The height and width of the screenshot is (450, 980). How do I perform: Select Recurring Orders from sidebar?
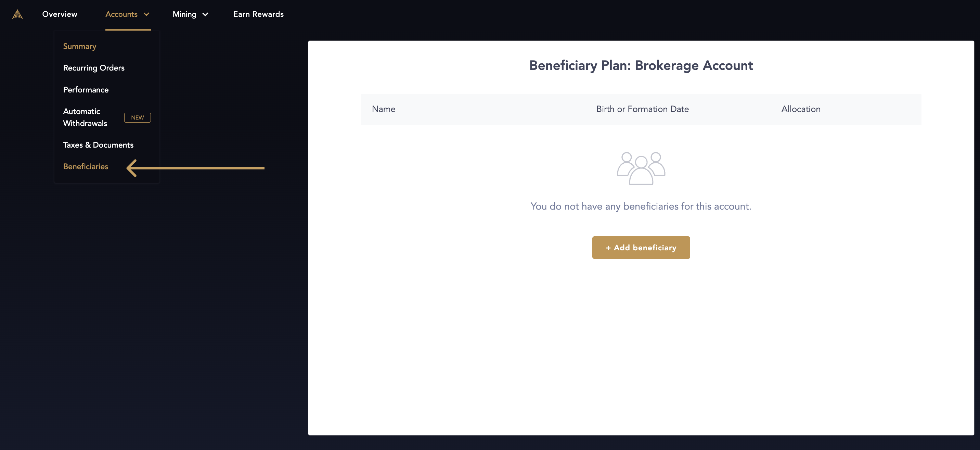click(x=94, y=67)
